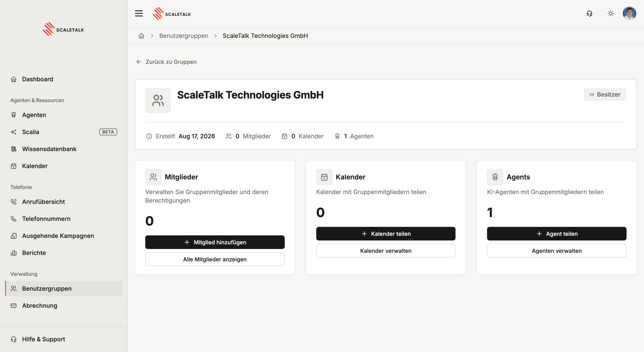Click the robot icon beside 1 Agenten
This screenshot has height=352, width=644.
point(337,136)
